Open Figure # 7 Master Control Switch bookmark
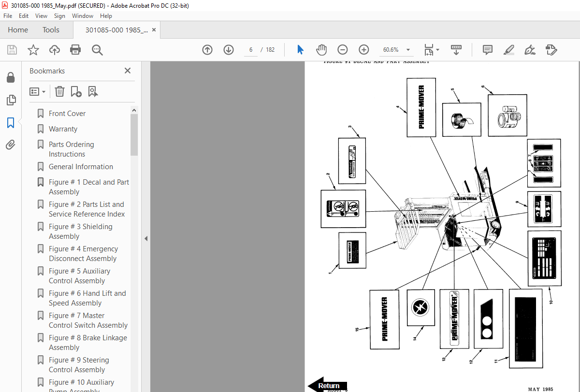 pyautogui.click(x=88, y=320)
